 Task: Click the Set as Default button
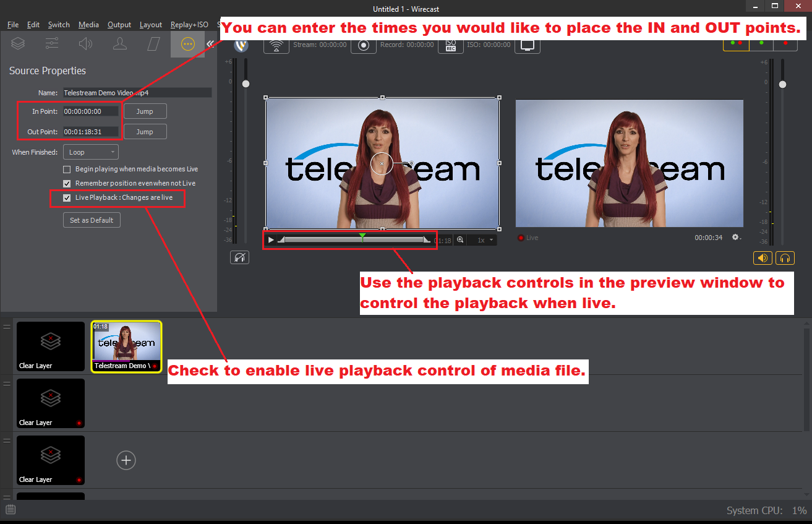92,220
